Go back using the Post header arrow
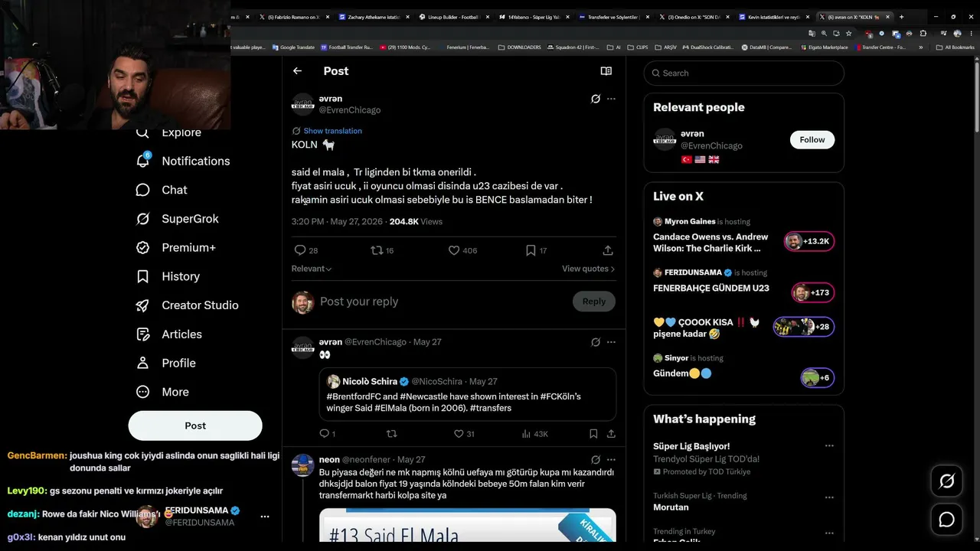The width and height of the screenshot is (980, 551). pos(297,71)
